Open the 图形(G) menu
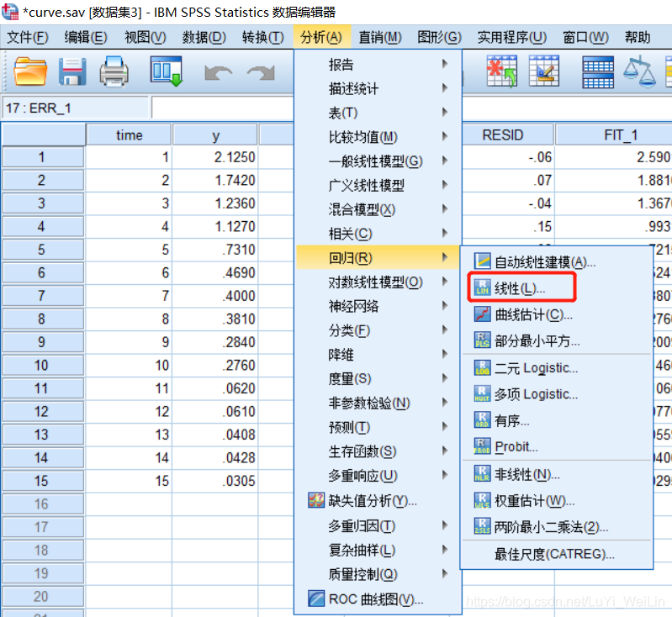 [439, 37]
